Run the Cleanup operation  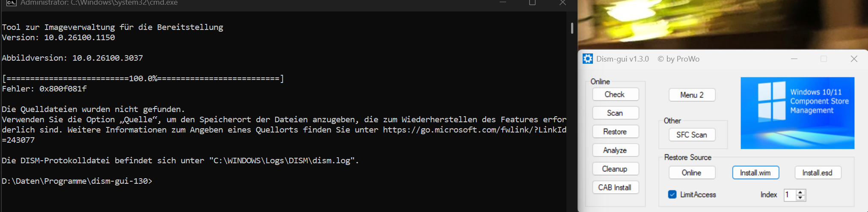click(x=615, y=169)
